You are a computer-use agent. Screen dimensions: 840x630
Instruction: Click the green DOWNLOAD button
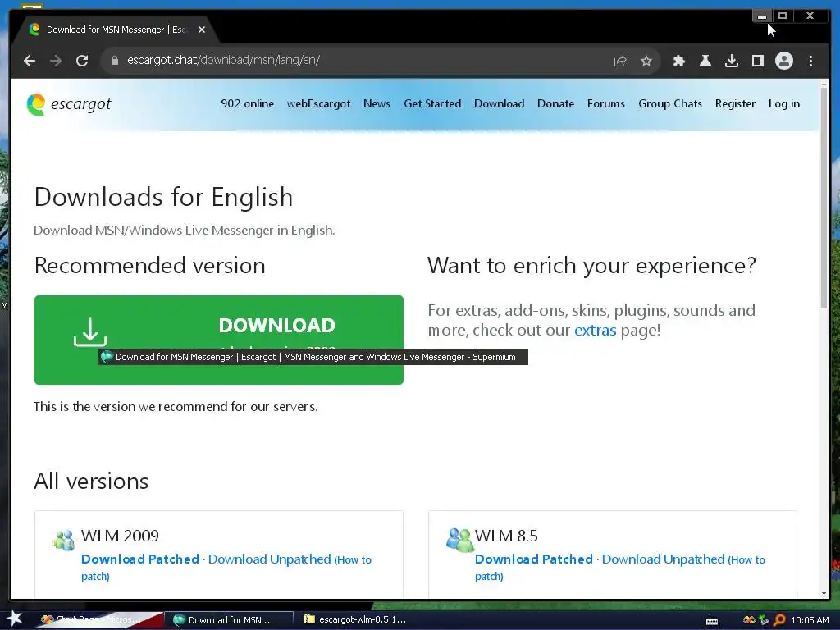click(x=218, y=340)
